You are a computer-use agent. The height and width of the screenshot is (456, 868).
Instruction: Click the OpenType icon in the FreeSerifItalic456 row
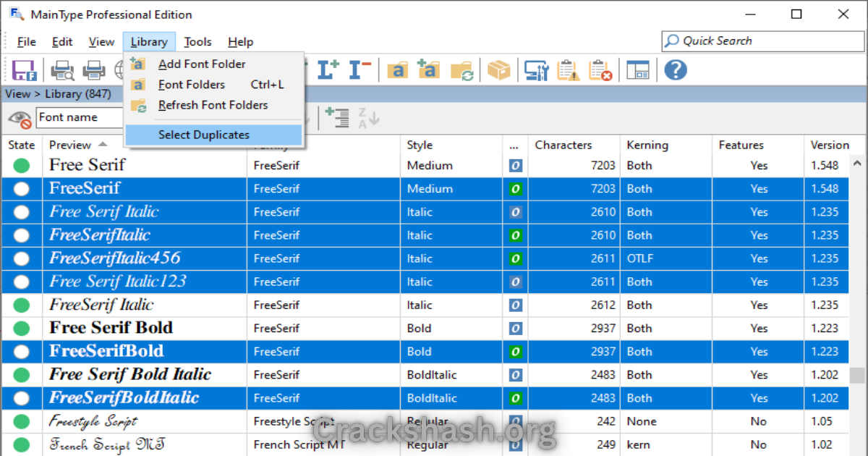click(515, 258)
